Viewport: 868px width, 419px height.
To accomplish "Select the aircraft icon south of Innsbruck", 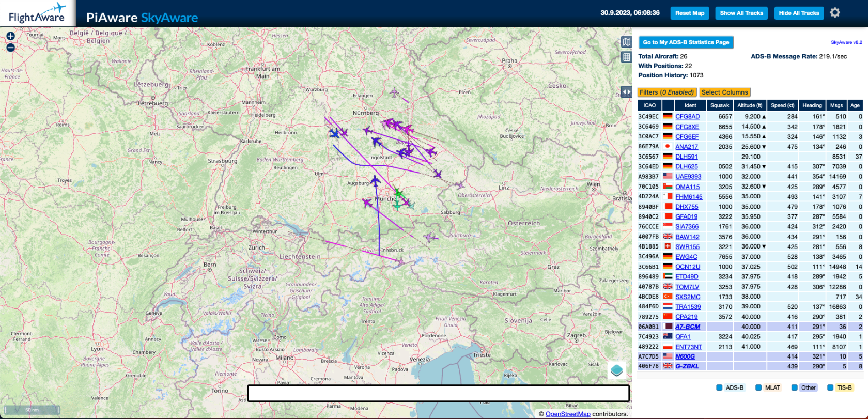I will pos(399,262).
